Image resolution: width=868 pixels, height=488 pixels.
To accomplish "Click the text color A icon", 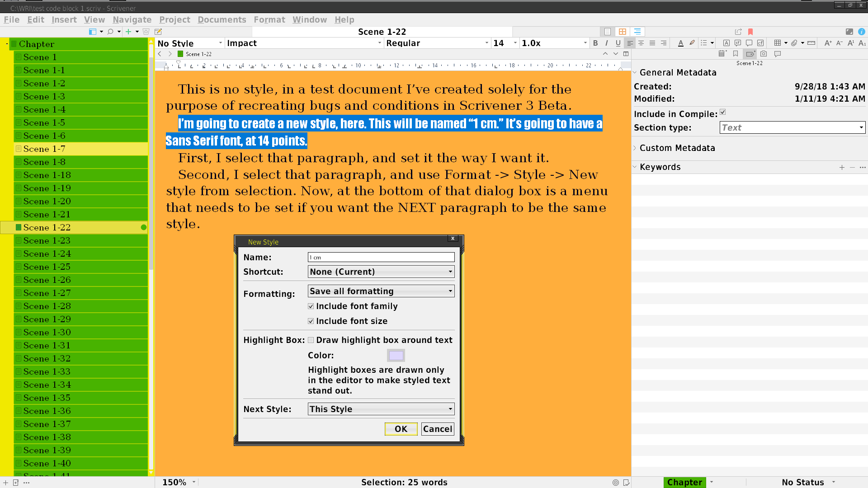I will coord(681,43).
